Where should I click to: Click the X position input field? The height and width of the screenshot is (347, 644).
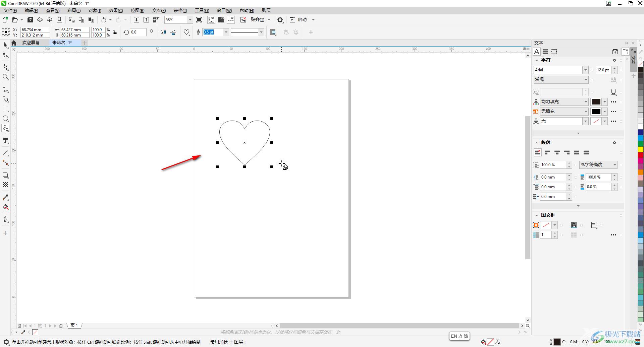pos(35,29)
